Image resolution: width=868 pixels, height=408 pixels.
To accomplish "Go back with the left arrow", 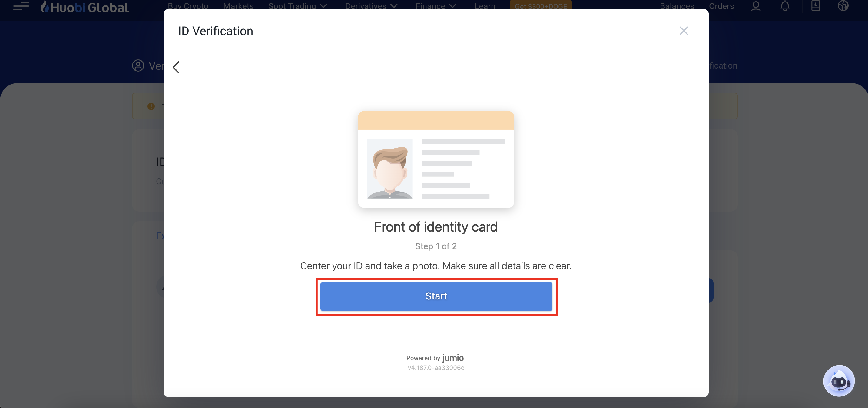I will pos(176,67).
